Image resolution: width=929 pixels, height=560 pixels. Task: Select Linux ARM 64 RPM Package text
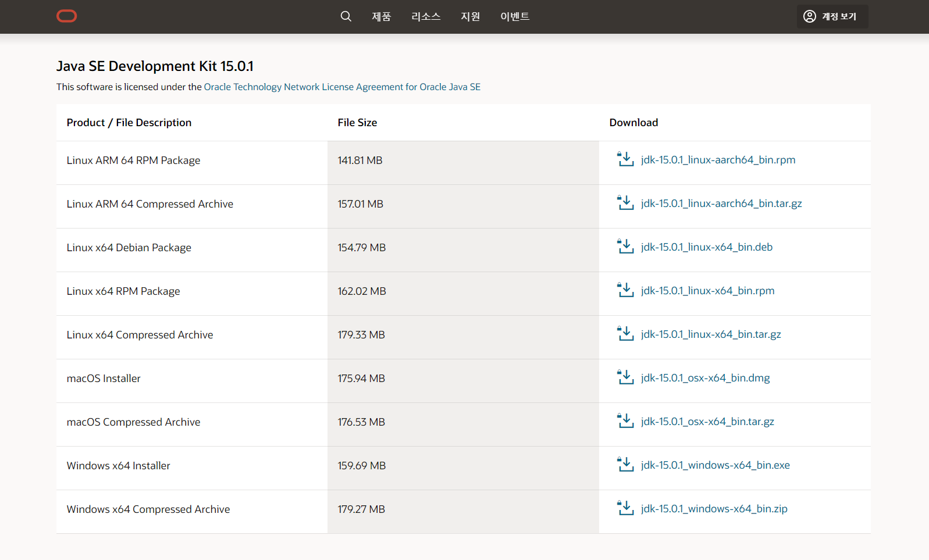(133, 160)
